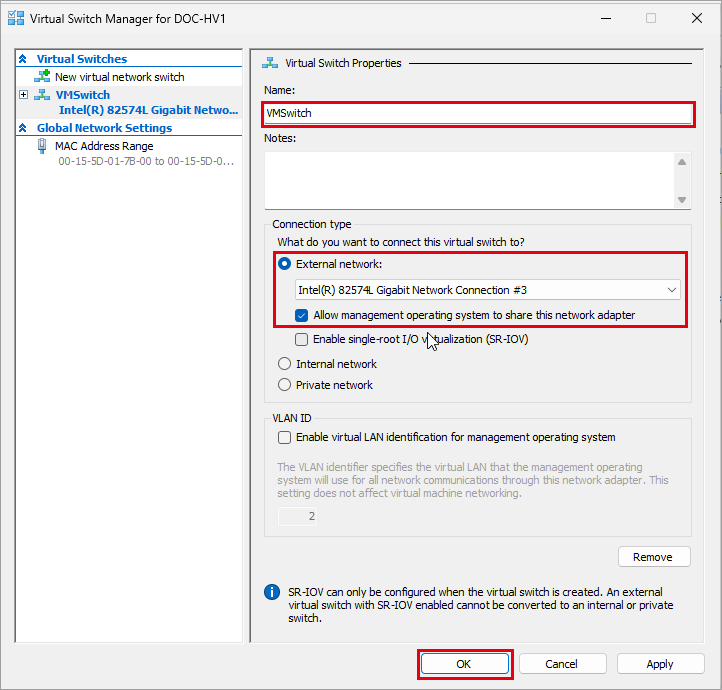Close the Virtual Switch Manager window

coord(697,18)
